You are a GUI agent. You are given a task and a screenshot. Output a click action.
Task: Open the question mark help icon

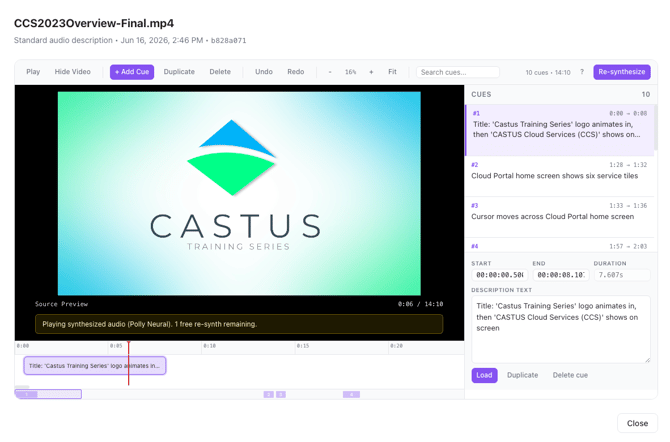[582, 72]
